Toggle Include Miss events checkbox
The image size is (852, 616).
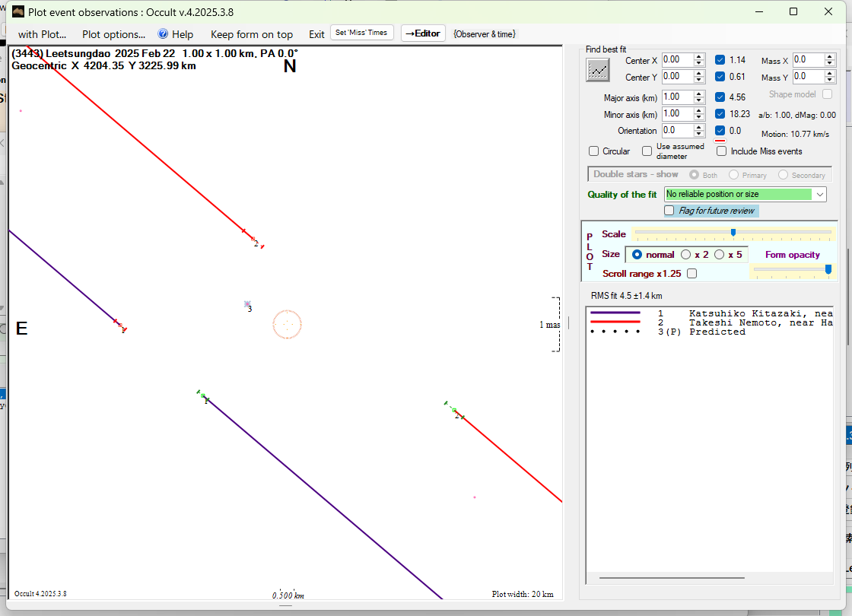(722, 151)
